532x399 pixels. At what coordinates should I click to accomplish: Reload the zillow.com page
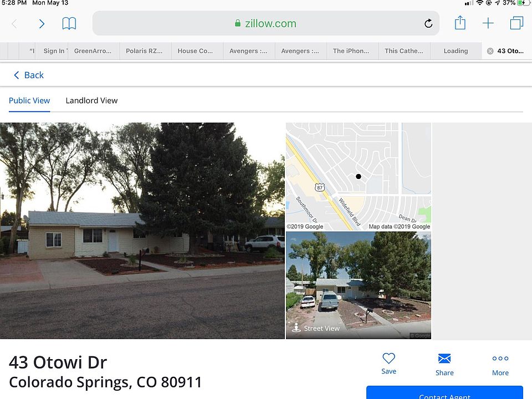click(428, 23)
